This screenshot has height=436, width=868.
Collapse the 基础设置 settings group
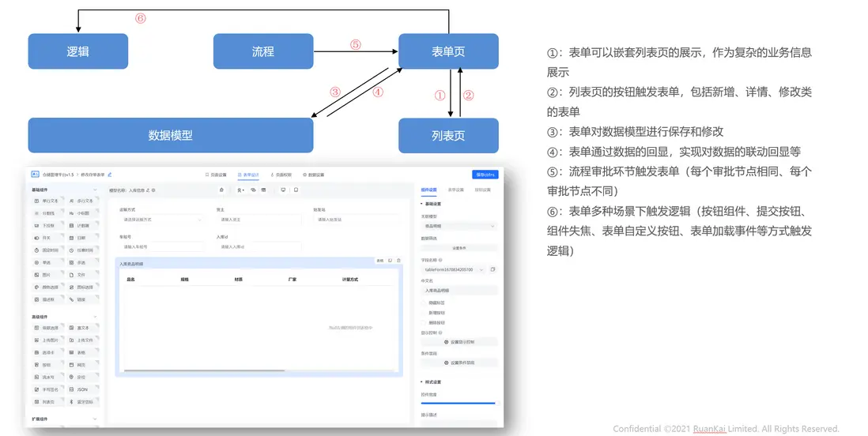click(x=431, y=204)
